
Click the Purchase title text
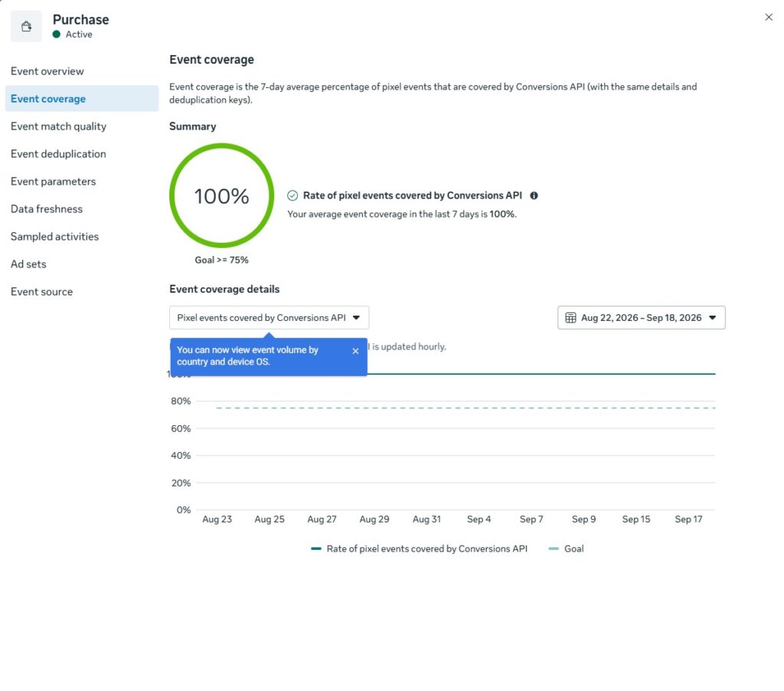coord(81,19)
